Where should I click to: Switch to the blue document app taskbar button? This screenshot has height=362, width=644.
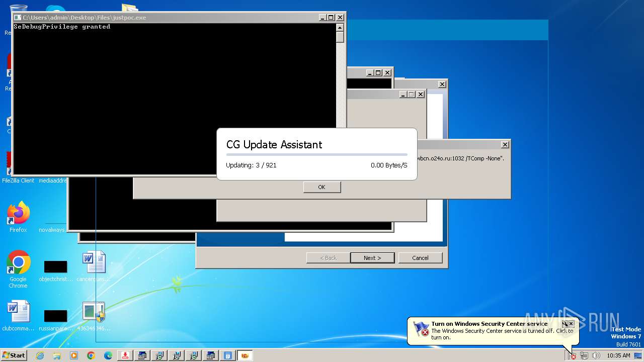click(x=228, y=355)
